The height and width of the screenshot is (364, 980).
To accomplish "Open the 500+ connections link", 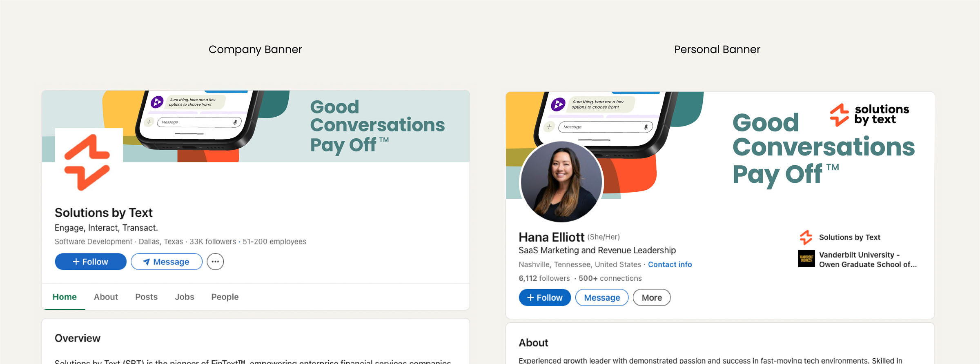I will [x=610, y=278].
